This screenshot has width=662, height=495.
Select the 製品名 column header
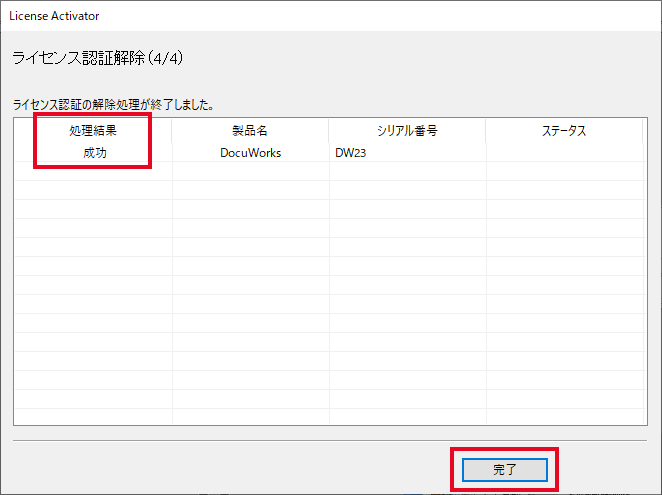coord(250,131)
